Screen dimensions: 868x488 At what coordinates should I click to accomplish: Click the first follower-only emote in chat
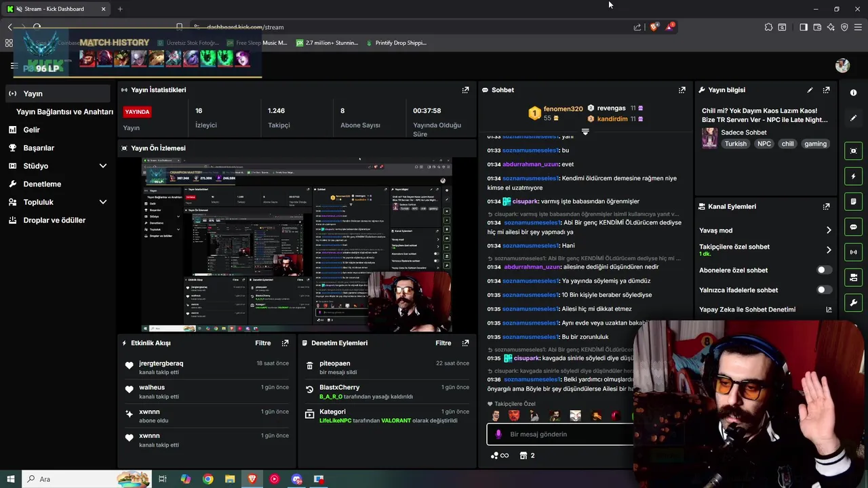click(496, 415)
